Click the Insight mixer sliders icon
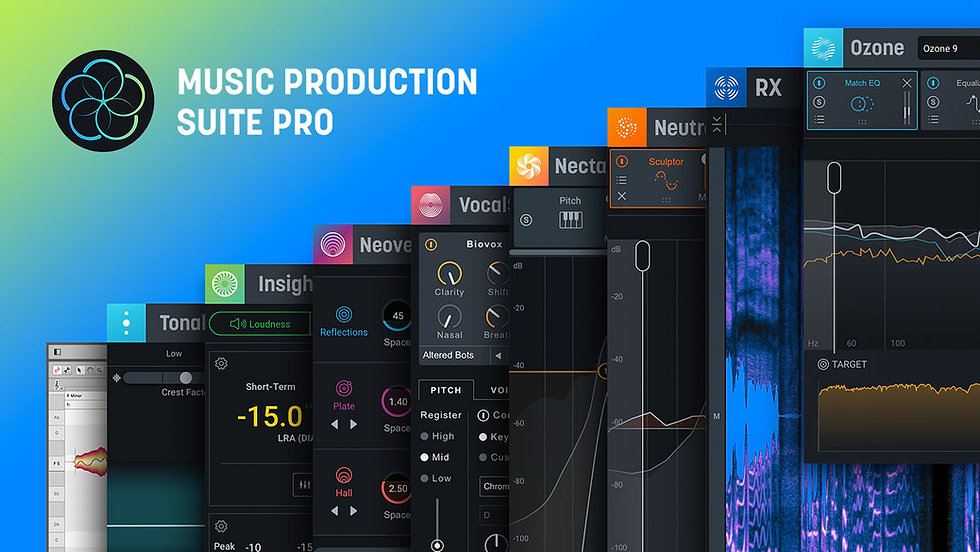This screenshot has height=552, width=980. 304,484
